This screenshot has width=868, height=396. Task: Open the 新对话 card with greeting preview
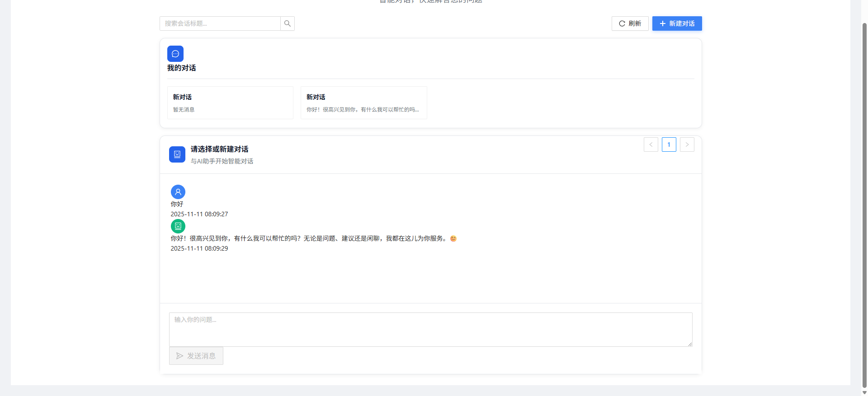[x=363, y=103]
